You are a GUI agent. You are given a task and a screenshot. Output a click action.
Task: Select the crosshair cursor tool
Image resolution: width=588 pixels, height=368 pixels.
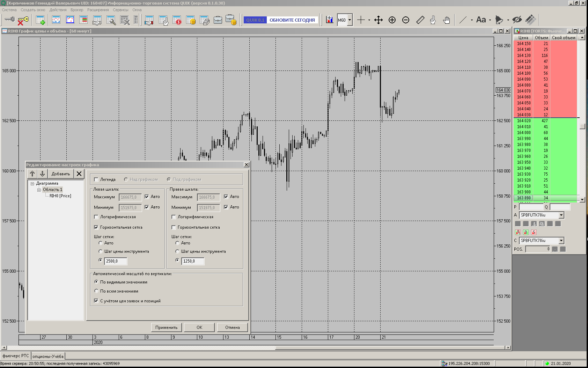[x=361, y=20]
